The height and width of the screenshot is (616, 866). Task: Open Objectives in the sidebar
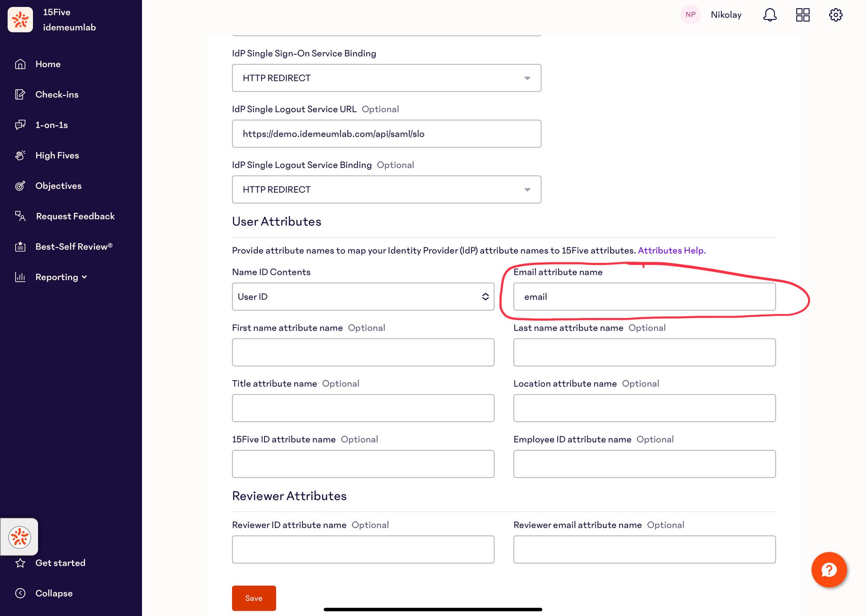pos(58,186)
